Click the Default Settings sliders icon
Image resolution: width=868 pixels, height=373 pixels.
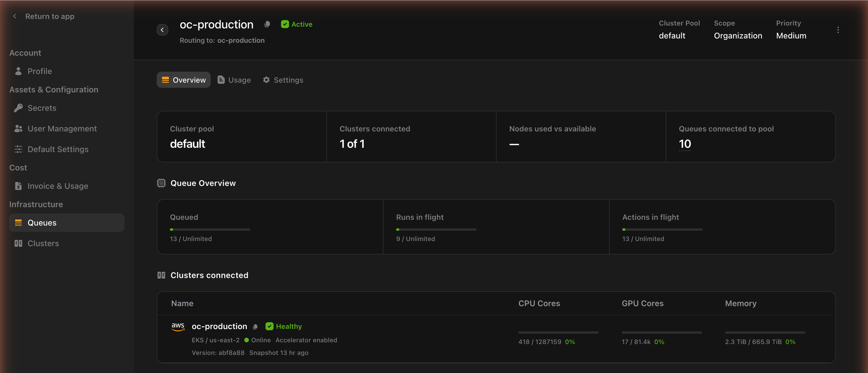[19, 149]
